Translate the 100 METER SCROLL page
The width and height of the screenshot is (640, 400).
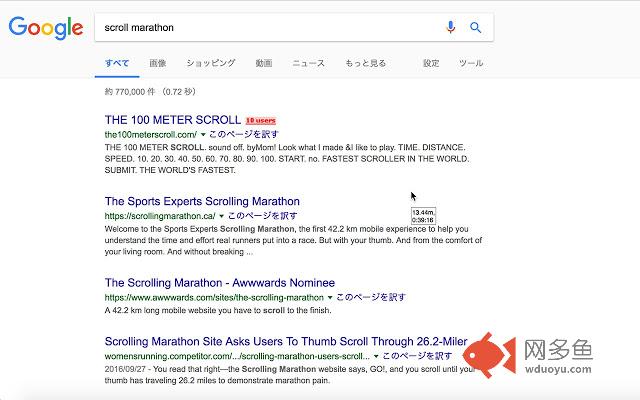[244, 134]
